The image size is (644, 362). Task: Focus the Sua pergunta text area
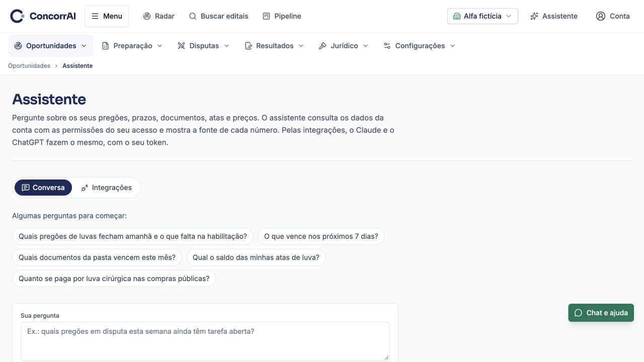click(205, 341)
